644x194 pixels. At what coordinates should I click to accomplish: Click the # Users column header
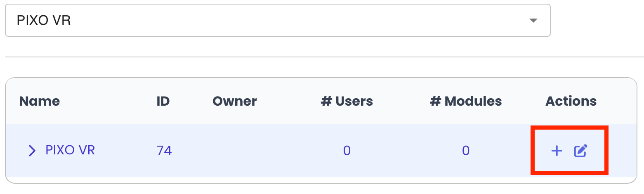click(347, 101)
